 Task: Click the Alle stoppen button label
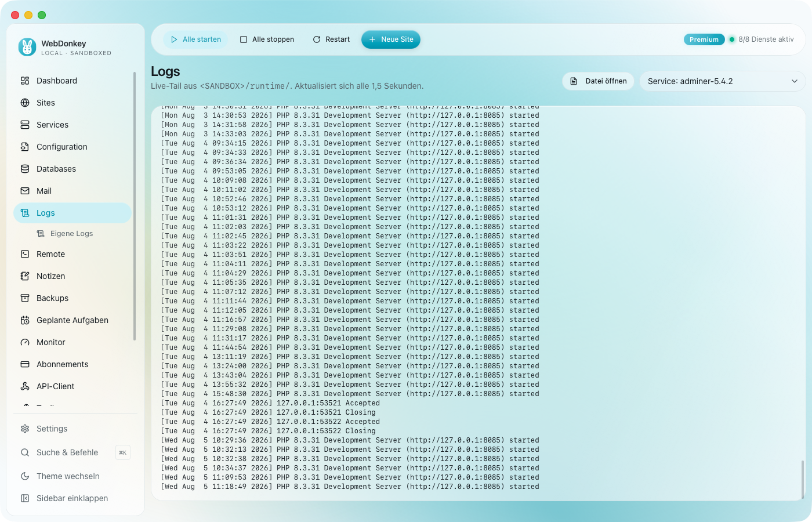[273, 39]
